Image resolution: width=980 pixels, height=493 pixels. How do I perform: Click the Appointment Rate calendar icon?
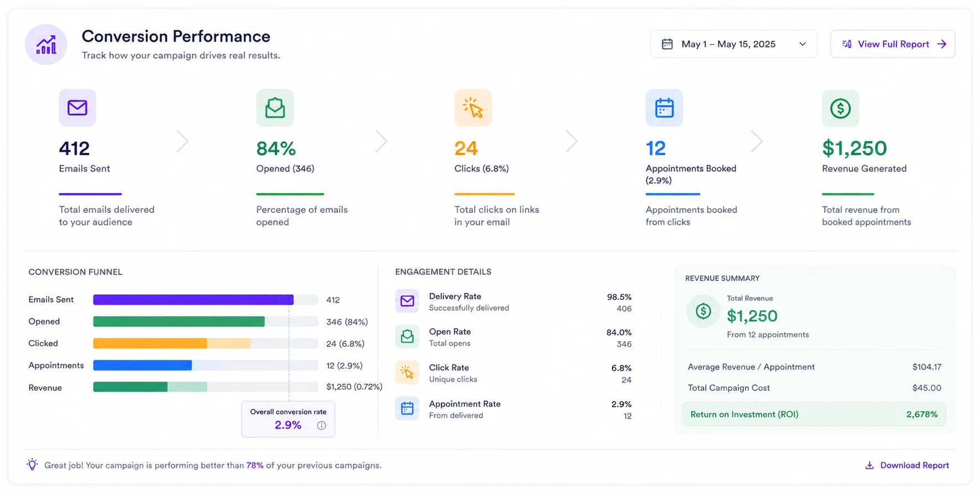[407, 408]
